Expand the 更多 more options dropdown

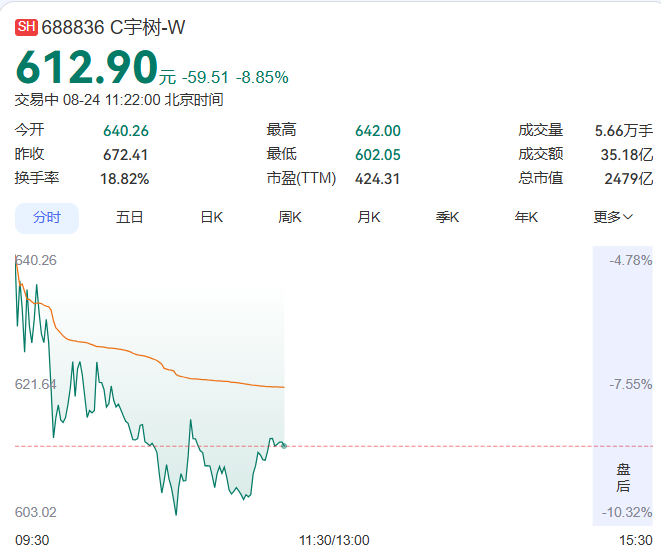pos(613,218)
